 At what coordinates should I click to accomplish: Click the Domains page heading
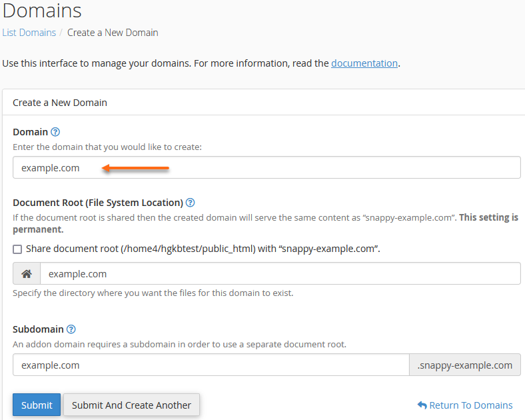pyautogui.click(x=41, y=11)
